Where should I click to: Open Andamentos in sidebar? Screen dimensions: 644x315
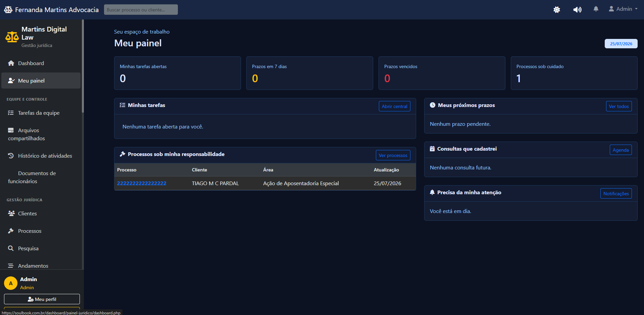click(41, 266)
